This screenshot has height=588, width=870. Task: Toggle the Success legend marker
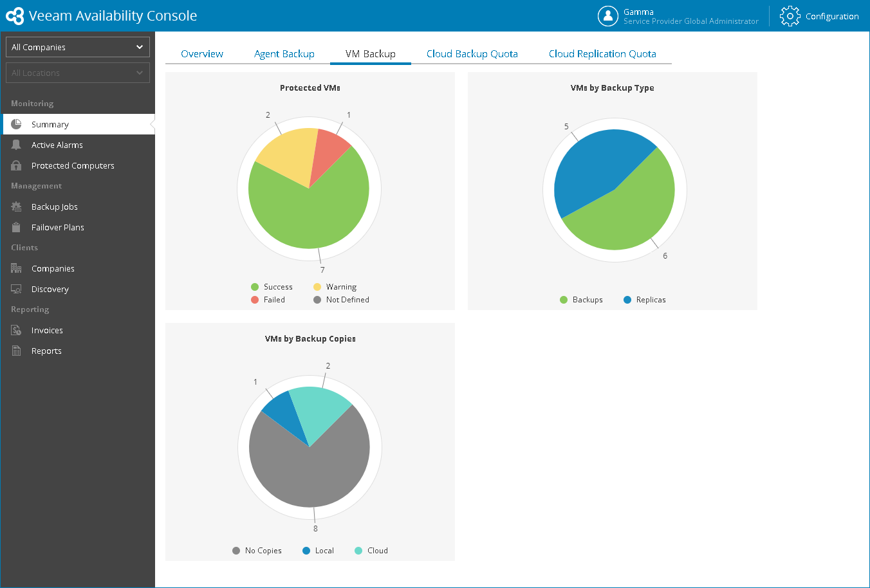click(x=255, y=287)
